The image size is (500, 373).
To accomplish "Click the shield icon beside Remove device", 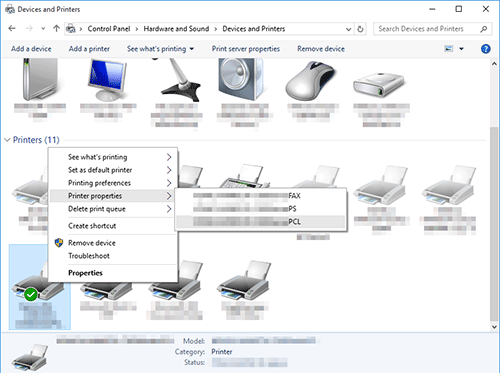I will pos(59,243).
